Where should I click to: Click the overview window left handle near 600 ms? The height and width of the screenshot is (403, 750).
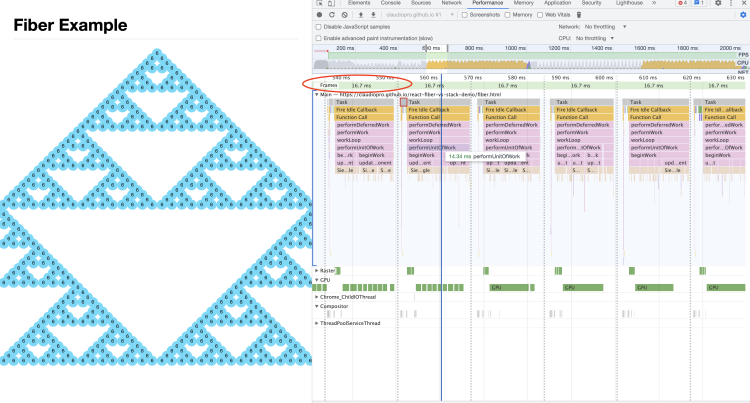[x=426, y=48]
